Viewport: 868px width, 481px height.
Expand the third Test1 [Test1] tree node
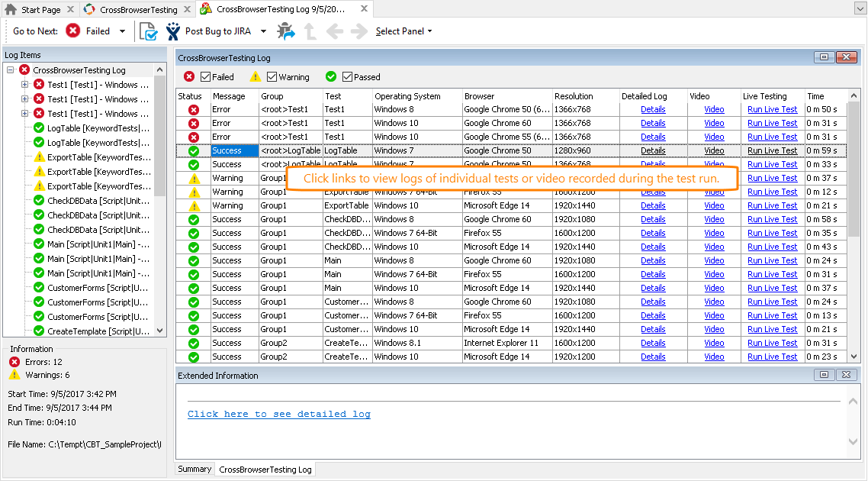[25, 113]
